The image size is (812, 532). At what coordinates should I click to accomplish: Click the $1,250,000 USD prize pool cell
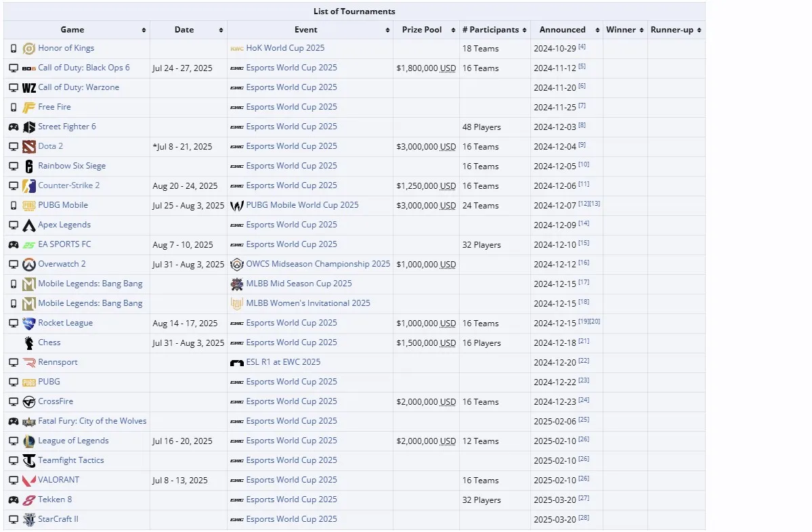(426, 186)
